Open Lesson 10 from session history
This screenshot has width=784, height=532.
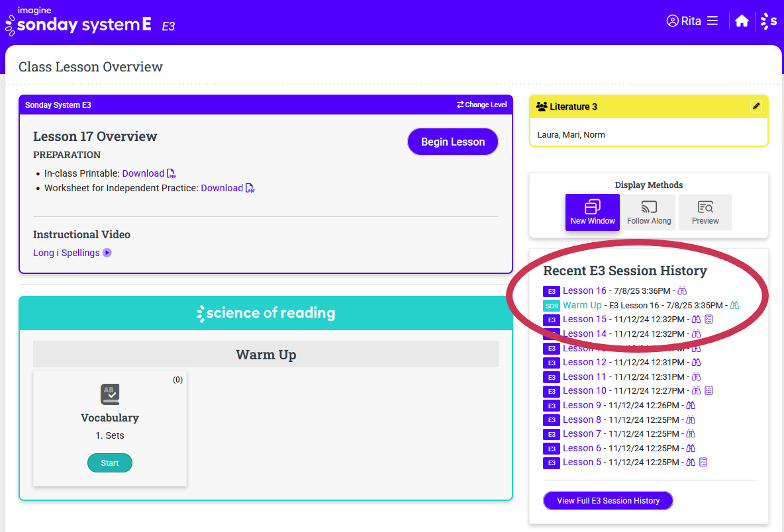point(585,390)
